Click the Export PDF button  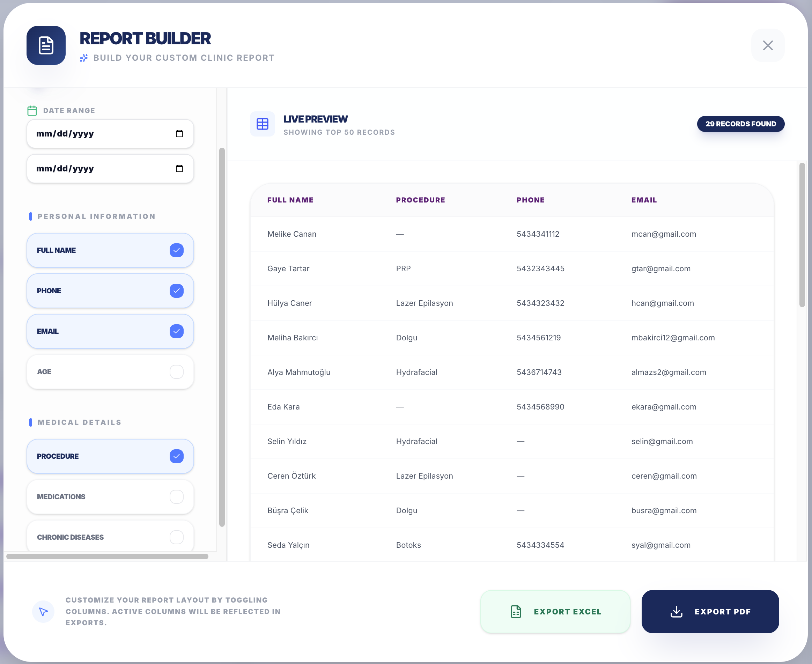click(x=710, y=611)
